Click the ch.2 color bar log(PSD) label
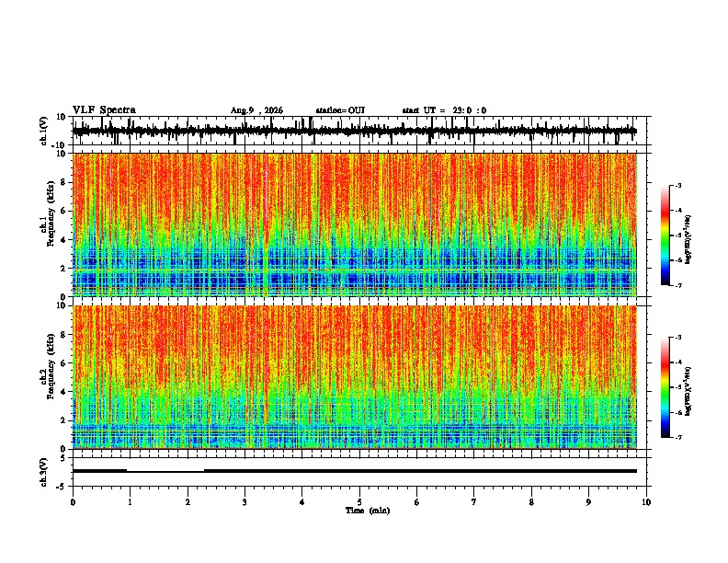This screenshot has height=563, width=728. pyautogui.click(x=688, y=391)
